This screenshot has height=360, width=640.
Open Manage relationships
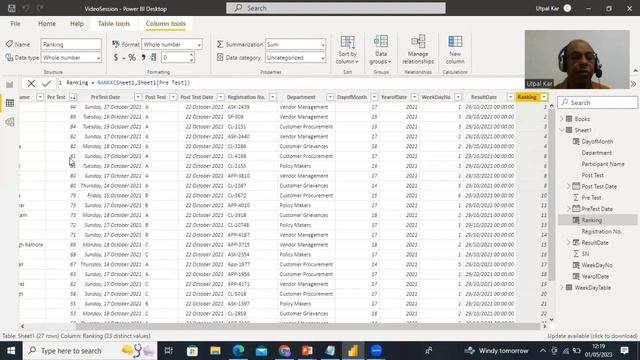(418, 49)
